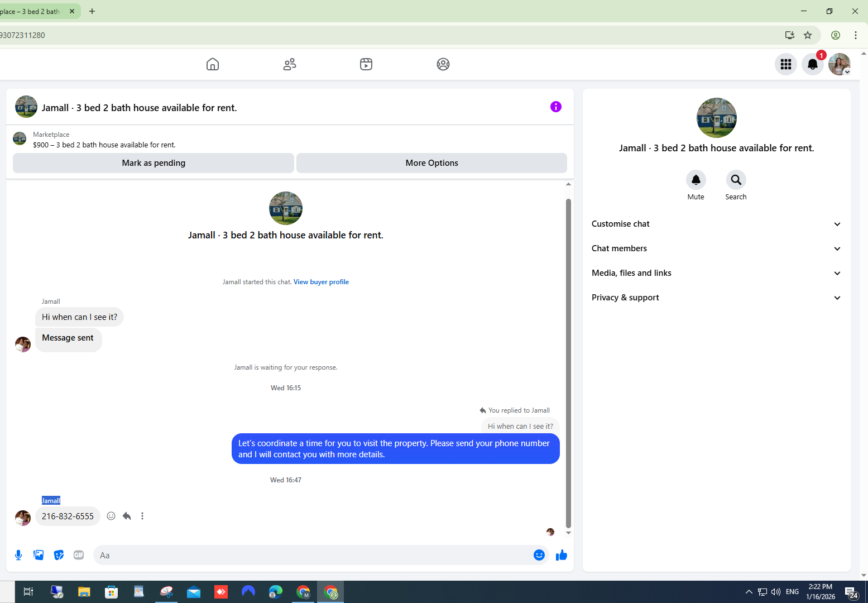The image size is (868, 603).
Task: Send a thumbs-up like
Action: coord(562,555)
